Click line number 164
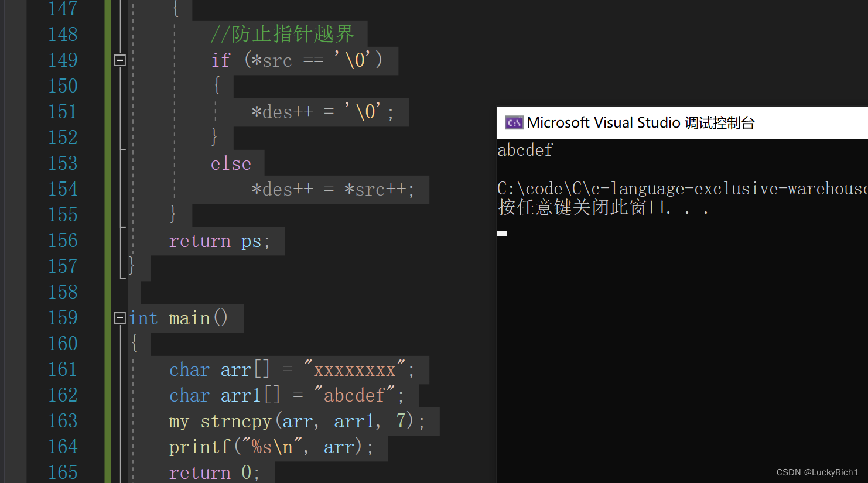868x483 pixels. (x=63, y=447)
